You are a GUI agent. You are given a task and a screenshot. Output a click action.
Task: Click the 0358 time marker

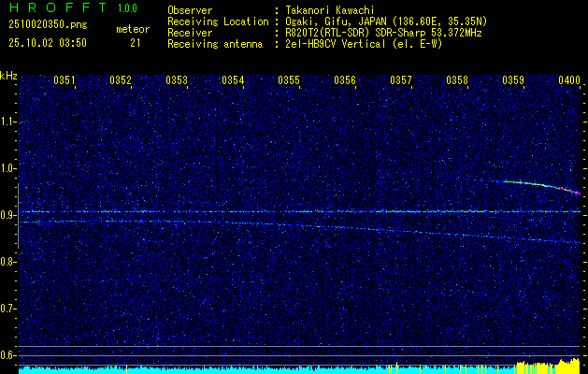tap(457, 81)
